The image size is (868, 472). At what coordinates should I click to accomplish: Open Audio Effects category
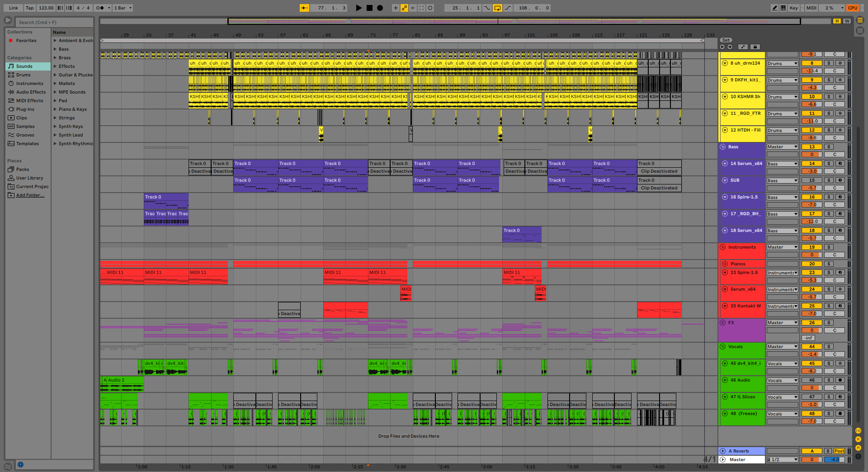tap(28, 92)
